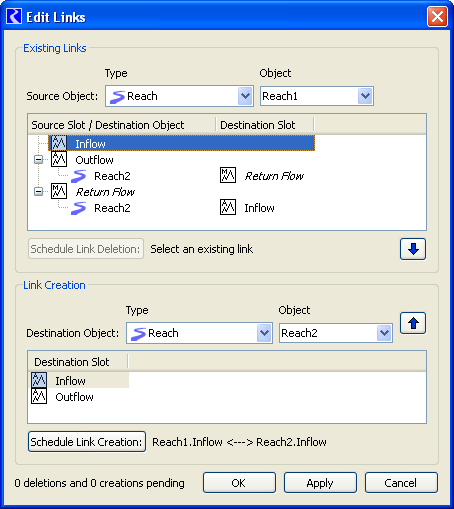Confirm the dialog with OK
This screenshot has height=509, width=454.
(239, 483)
